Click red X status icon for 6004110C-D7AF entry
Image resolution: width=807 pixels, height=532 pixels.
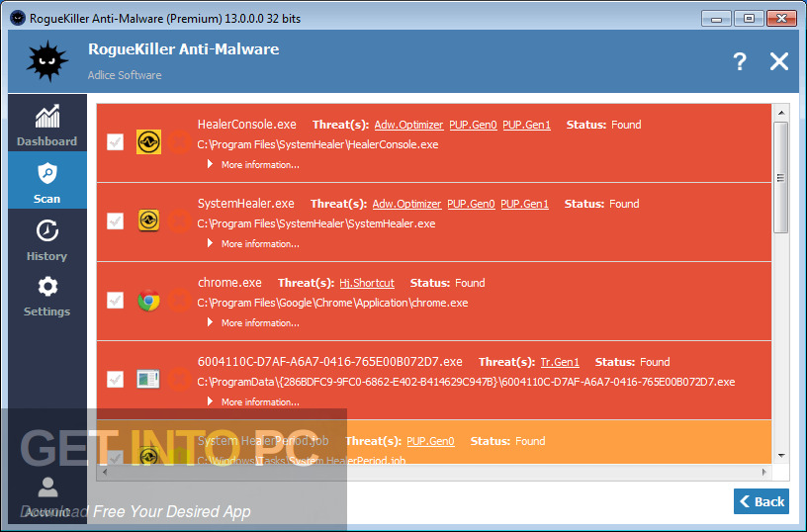tap(180, 379)
